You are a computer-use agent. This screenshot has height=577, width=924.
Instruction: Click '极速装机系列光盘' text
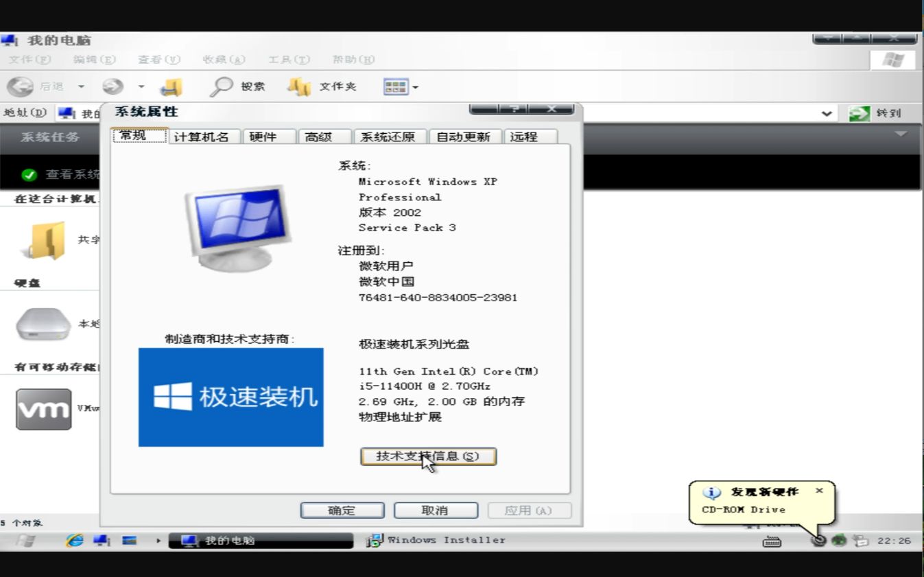click(x=414, y=344)
